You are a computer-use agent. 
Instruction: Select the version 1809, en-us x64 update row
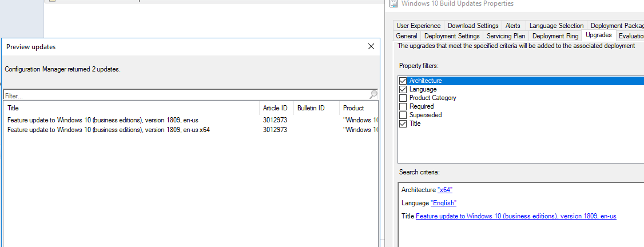[191, 130]
